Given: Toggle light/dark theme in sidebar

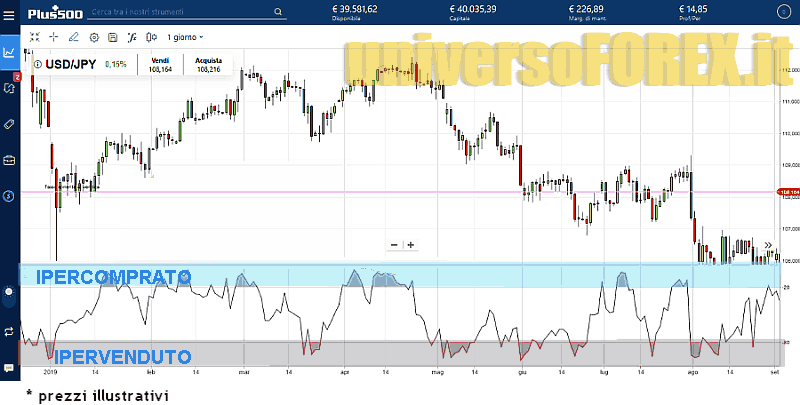Looking at the screenshot, I should pyautogui.click(x=9, y=293).
